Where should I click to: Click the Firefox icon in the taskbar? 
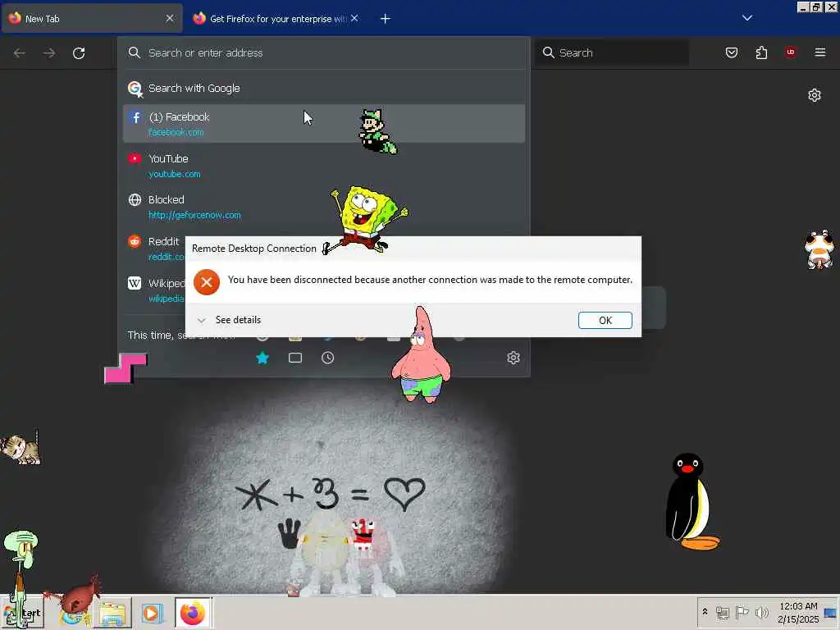click(x=194, y=613)
